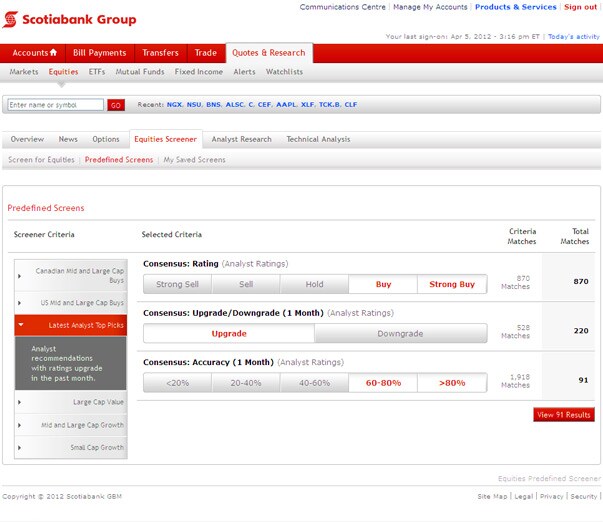The width and height of the screenshot is (603, 522).
Task: Toggle >80% accuracy option
Action: click(452, 383)
